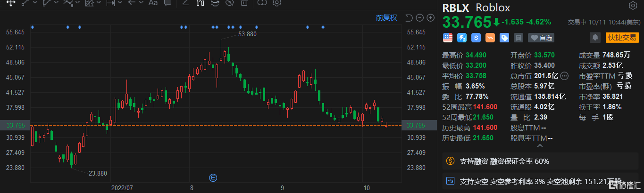Click the Level 2 lightning quote icon

point(462,37)
